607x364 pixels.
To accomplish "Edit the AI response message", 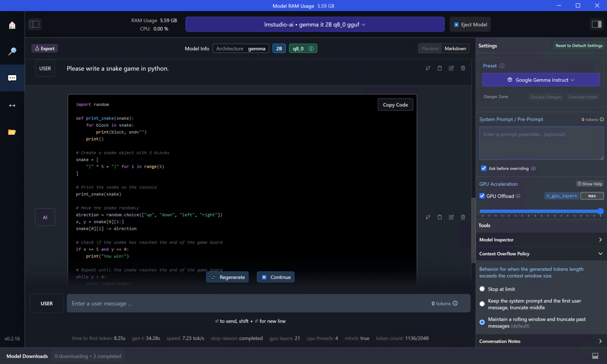I will coord(451,217).
